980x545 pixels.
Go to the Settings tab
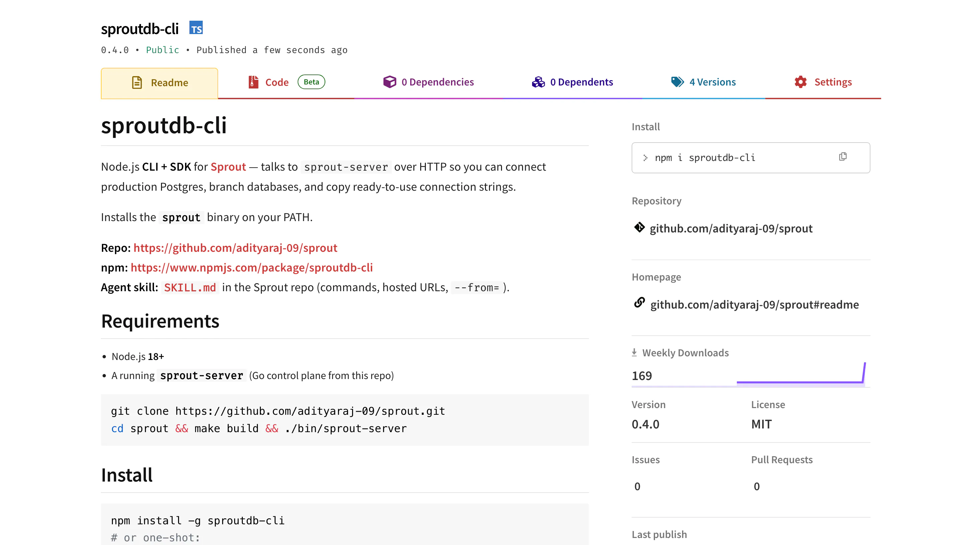823,82
